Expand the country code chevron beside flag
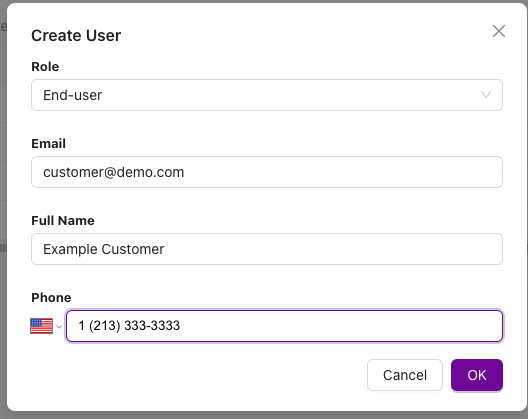This screenshot has height=419, width=528. tap(59, 327)
